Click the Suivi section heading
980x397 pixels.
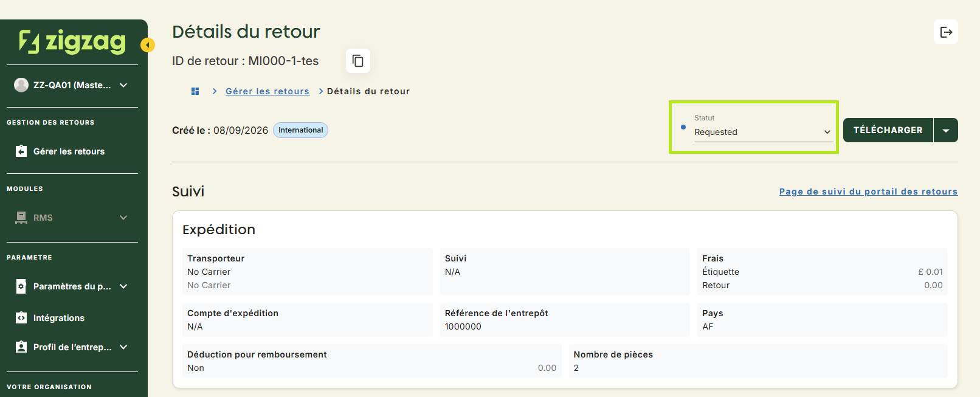(x=188, y=192)
